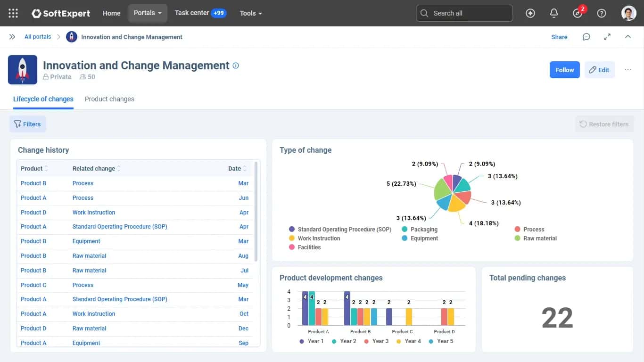This screenshot has width=644, height=362.
Task: Collapse the header with the up chevron
Action: [x=628, y=37]
